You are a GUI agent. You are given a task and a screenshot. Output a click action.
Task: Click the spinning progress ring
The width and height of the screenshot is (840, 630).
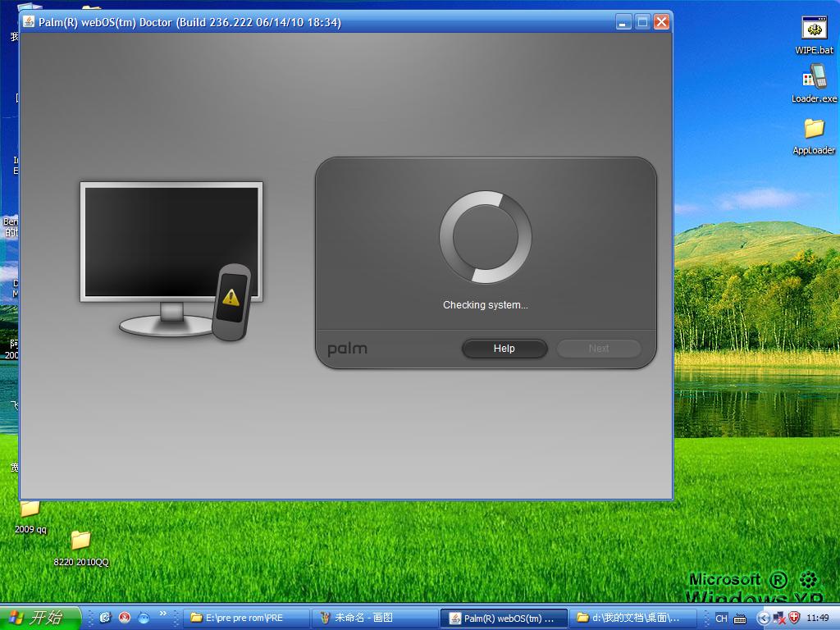pyautogui.click(x=485, y=237)
